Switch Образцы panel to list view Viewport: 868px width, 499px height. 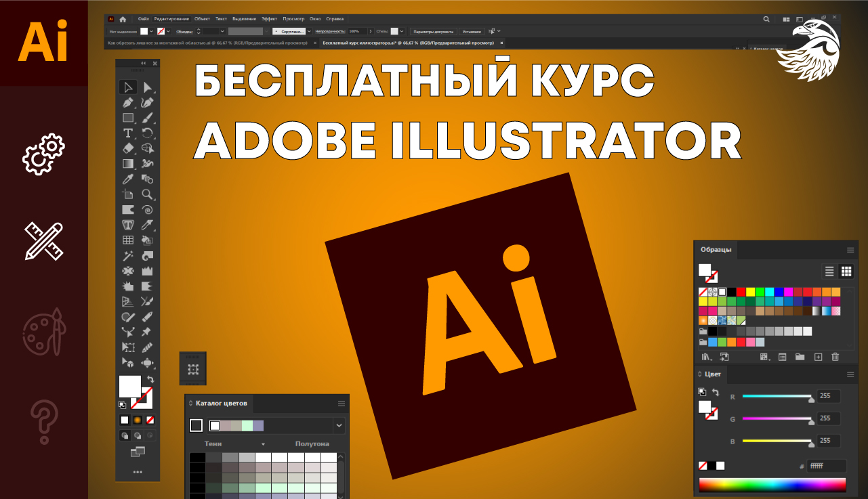coord(829,272)
